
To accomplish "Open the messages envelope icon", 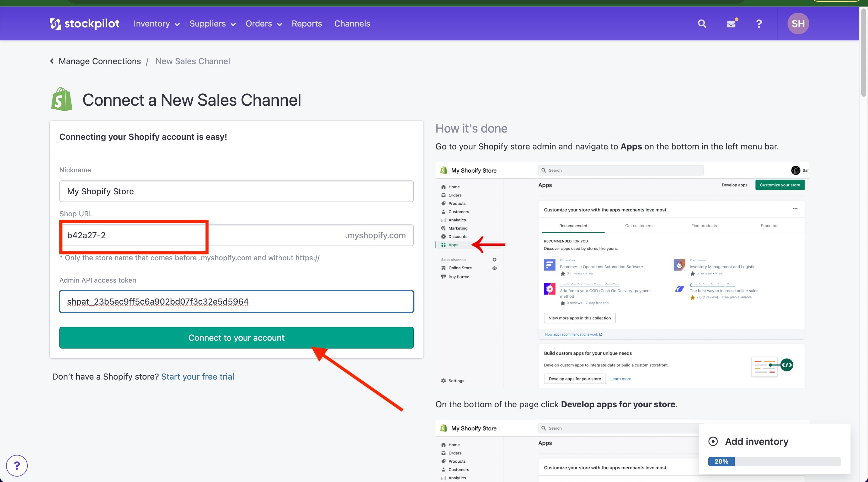I will [x=731, y=23].
